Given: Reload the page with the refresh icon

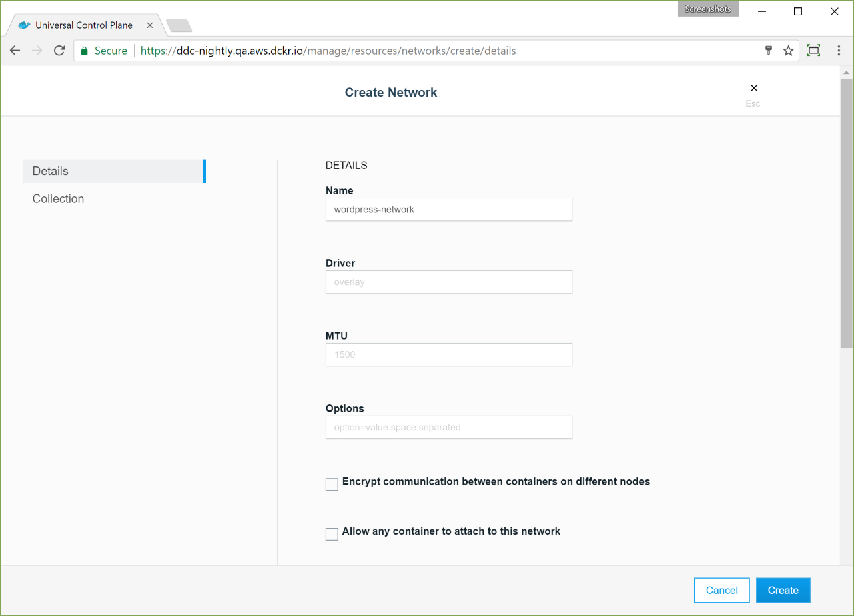Looking at the screenshot, I should click(59, 51).
